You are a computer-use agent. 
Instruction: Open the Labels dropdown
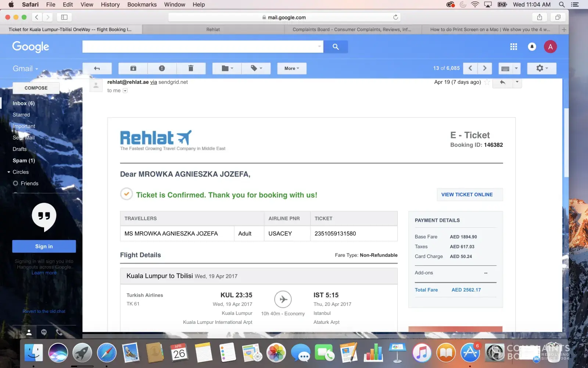coord(256,68)
